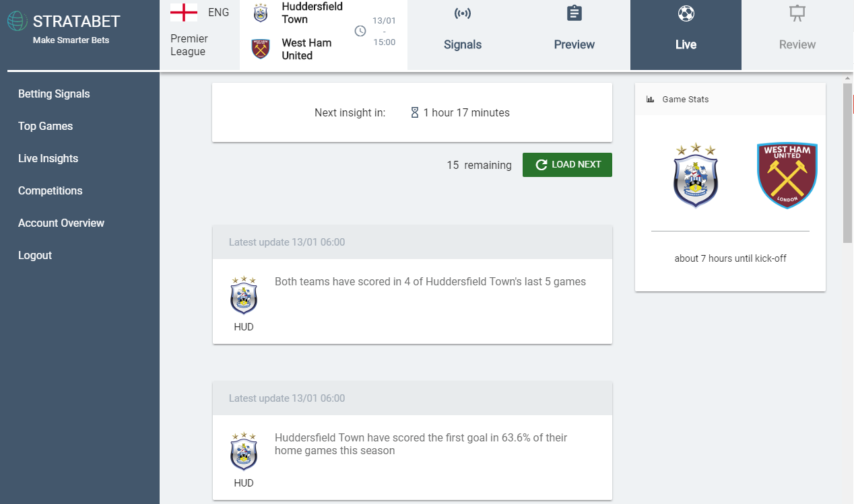Click the Stratabet globe logo icon
The height and width of the screenshot is (504, 854).
[x=18, y=21]
